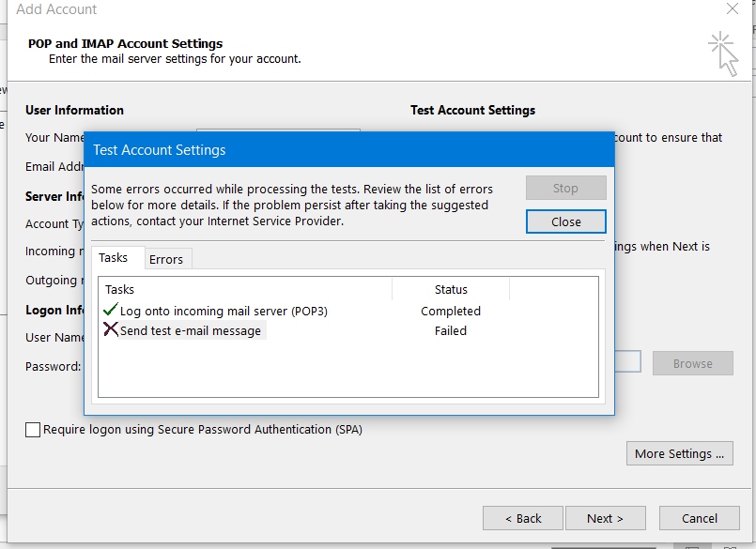Click the Browse button
This screenshot has height=549, width=756.
[x=692, y=363]
